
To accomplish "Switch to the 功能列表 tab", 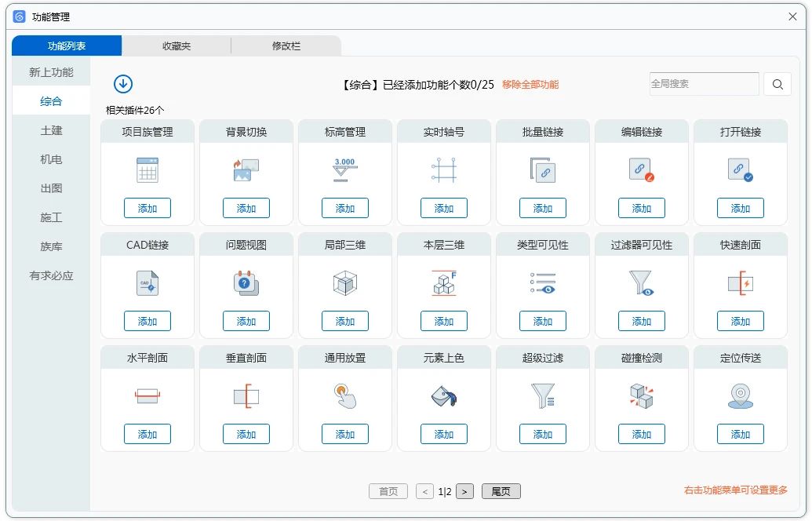I will [67, 46].
